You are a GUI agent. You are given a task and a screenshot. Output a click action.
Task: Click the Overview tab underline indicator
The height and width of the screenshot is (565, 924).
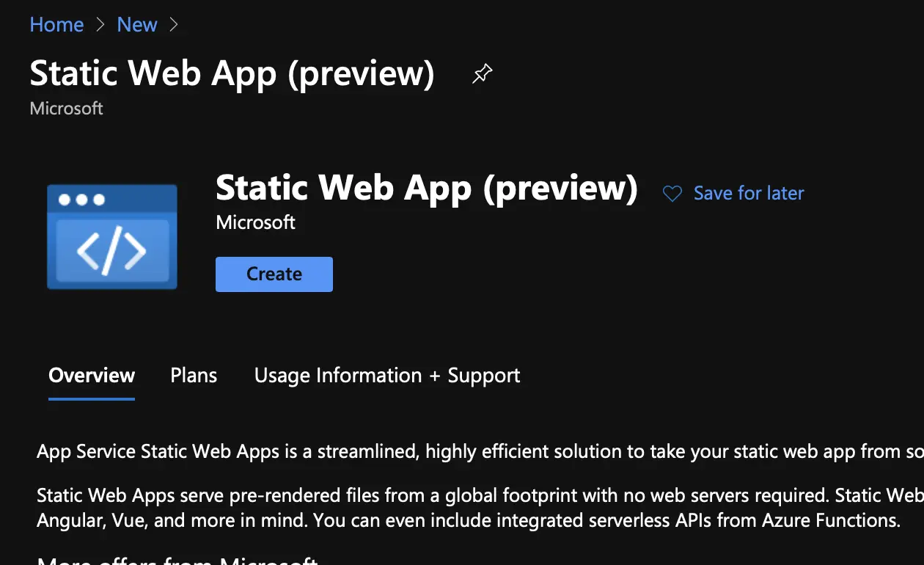(x=91, y=400)
